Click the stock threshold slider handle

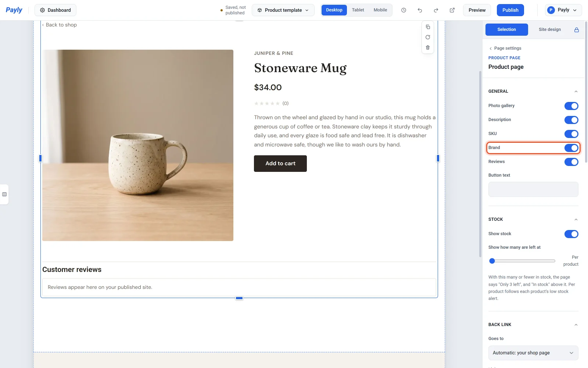pos(492,261)
